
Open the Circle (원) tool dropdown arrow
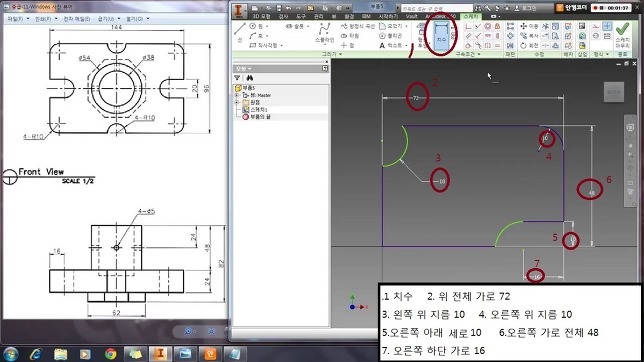click(267, 26)
